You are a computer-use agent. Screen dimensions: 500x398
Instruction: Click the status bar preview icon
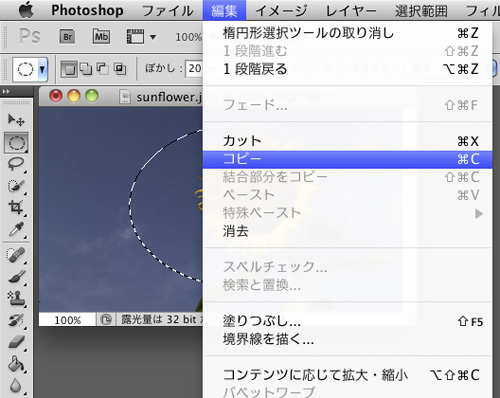[x=106, y=320]
